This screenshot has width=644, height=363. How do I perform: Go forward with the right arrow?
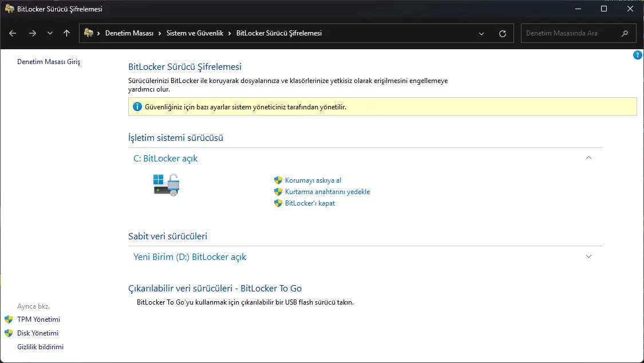[x=33, y=33]
